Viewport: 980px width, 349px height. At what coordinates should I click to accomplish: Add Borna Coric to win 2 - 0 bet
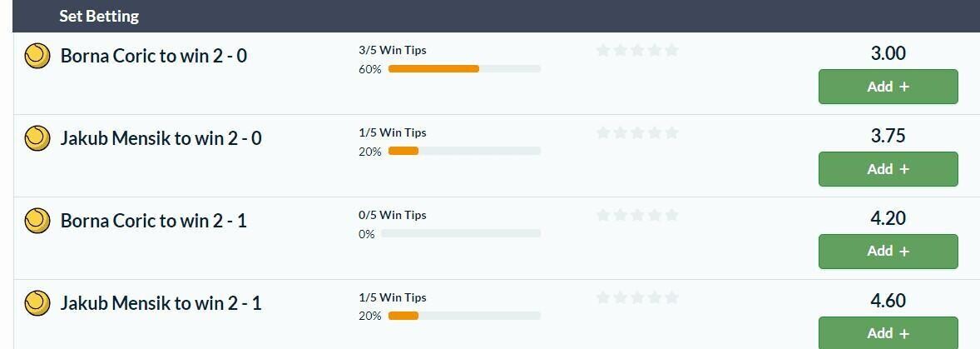click(x=888, y=87)
